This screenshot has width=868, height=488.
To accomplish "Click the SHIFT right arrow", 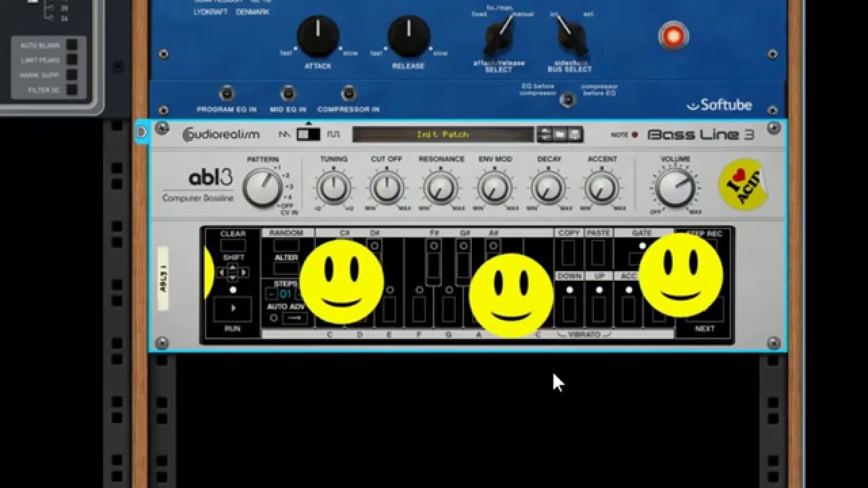I will [244, 272].
